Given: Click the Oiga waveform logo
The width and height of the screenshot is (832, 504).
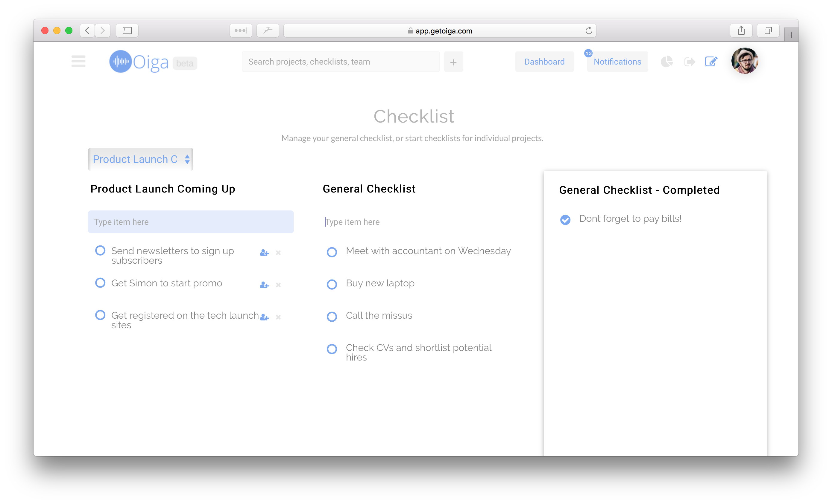Looking at the screenshot, I should pyautogui.click(x=121, y=61).
